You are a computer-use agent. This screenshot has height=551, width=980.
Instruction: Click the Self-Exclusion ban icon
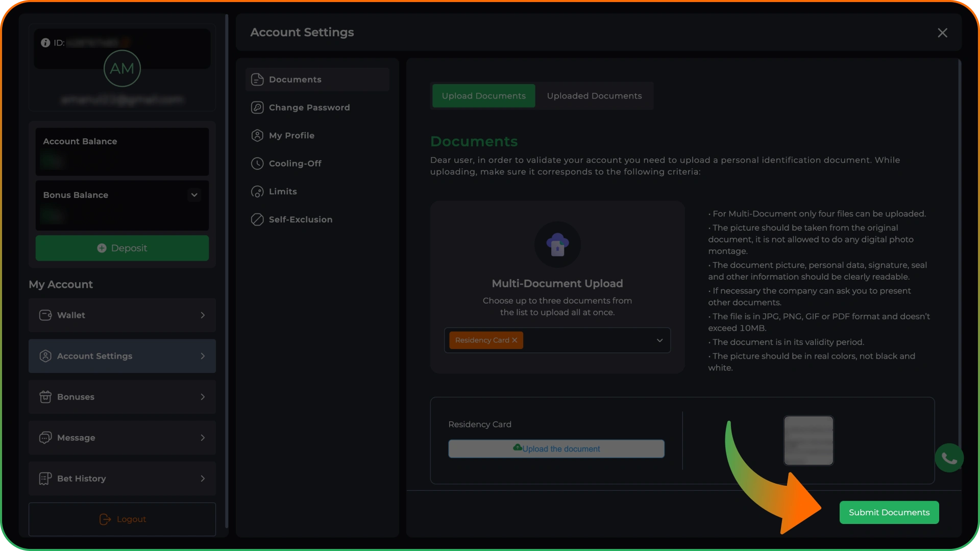coord(257,220)
